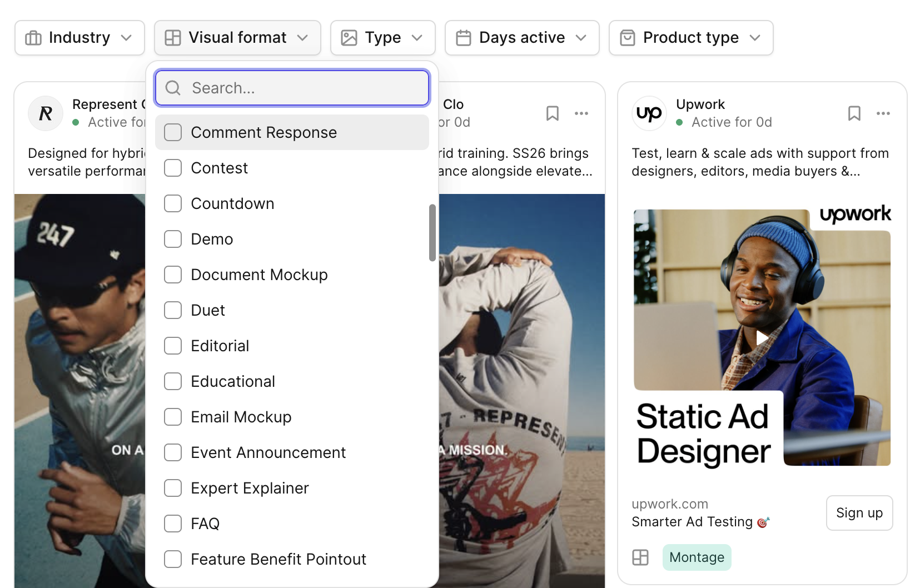The image size is (915, 588).
Task: Click the Represent brand logo avatar
Action: click(x=46, y=113)
